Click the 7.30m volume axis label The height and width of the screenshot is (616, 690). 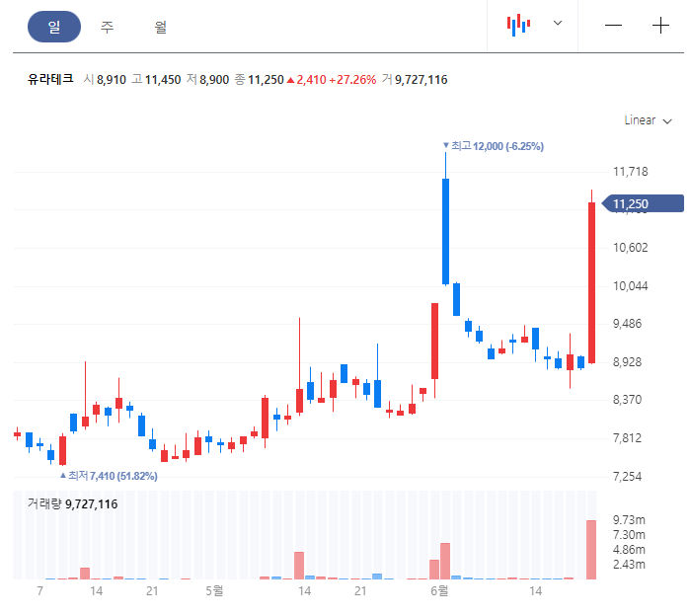[629, 535]
